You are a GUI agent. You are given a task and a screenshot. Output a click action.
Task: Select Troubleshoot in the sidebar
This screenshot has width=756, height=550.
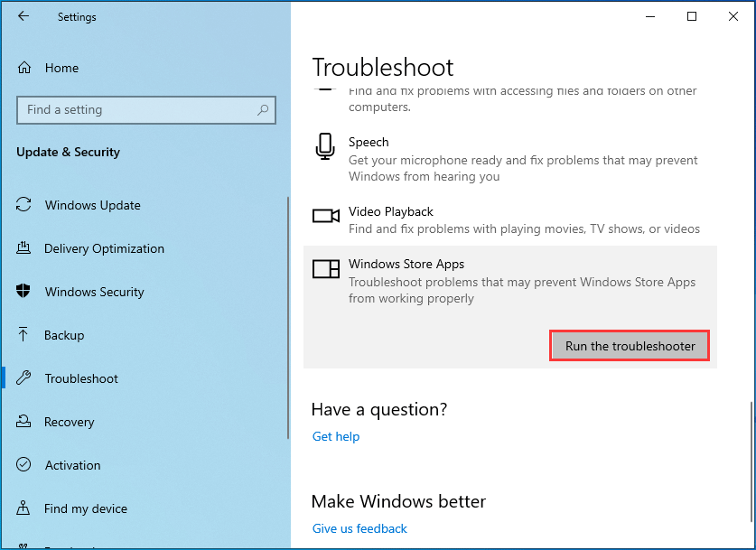point(81,379)
